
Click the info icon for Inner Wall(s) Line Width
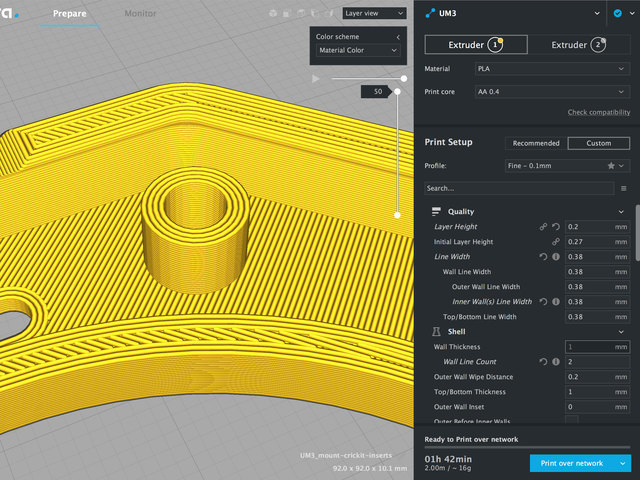(556, 302)
